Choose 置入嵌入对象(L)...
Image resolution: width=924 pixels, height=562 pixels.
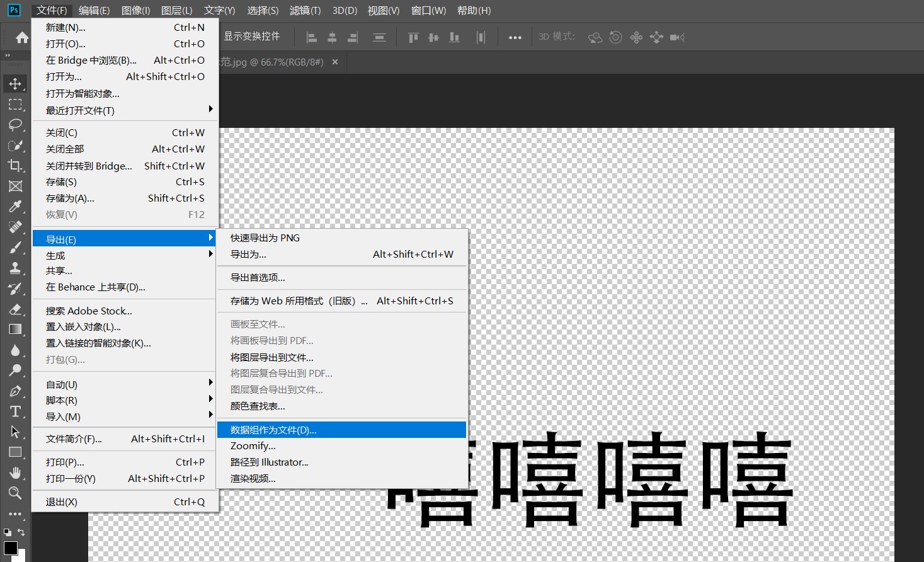[125, 326]
